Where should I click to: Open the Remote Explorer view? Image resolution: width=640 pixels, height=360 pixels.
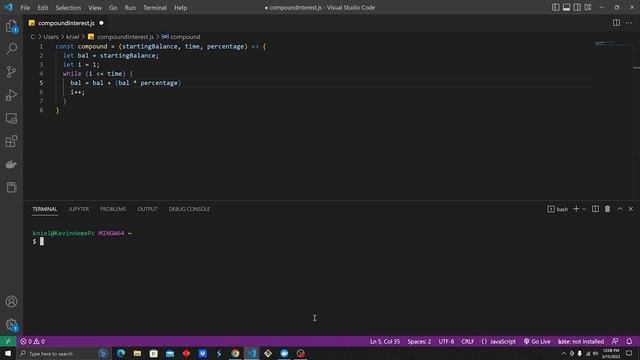[11, 118]
